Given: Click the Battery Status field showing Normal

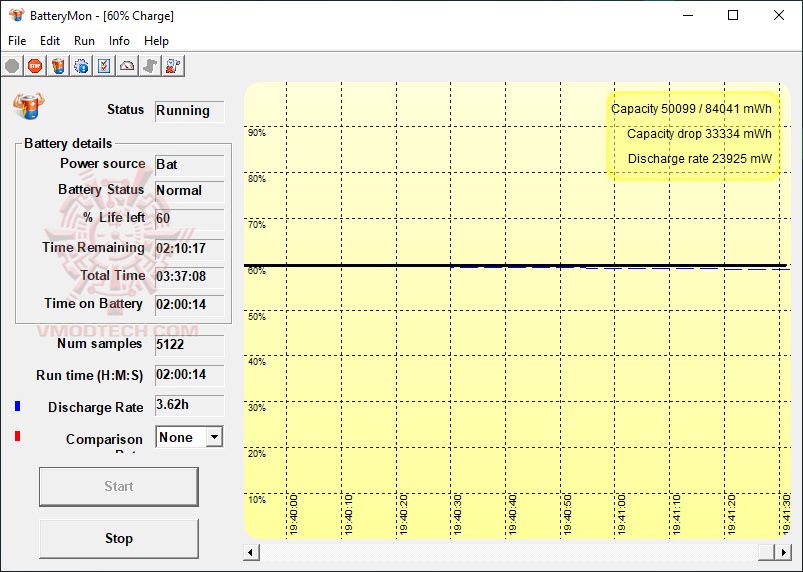Looking at the screenshot, I should click(189, 191).
